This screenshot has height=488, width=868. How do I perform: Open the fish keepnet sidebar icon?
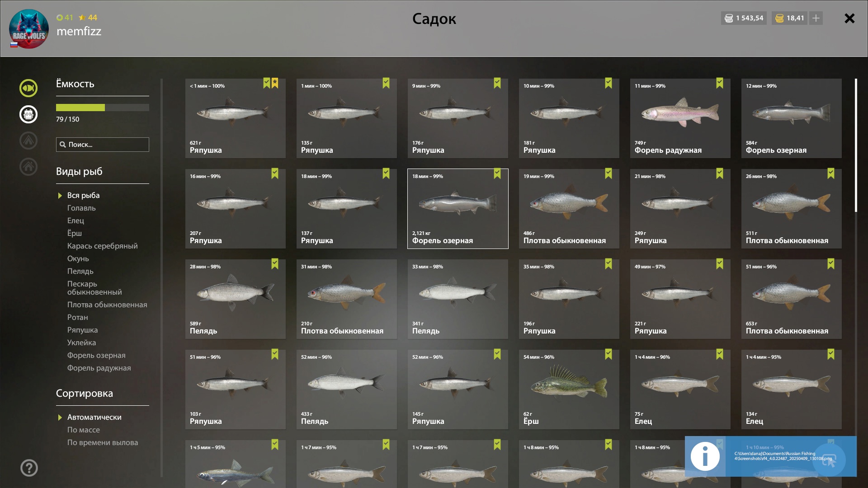coord(28,88)
